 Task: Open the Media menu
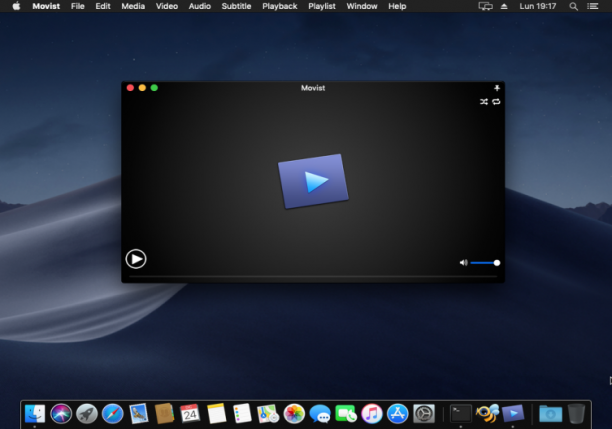point(133,6)
